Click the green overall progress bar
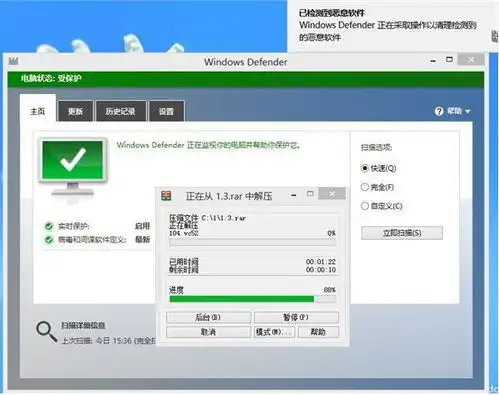The width and height of the screenshot is (499, 395). tap(253, 299)
